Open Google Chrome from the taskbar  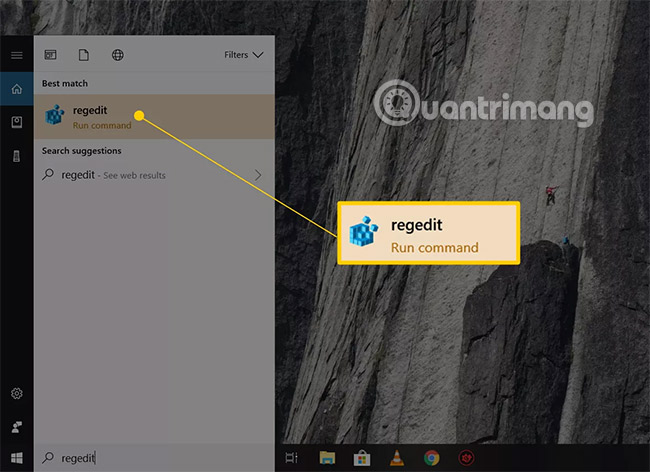pos(431,458)
